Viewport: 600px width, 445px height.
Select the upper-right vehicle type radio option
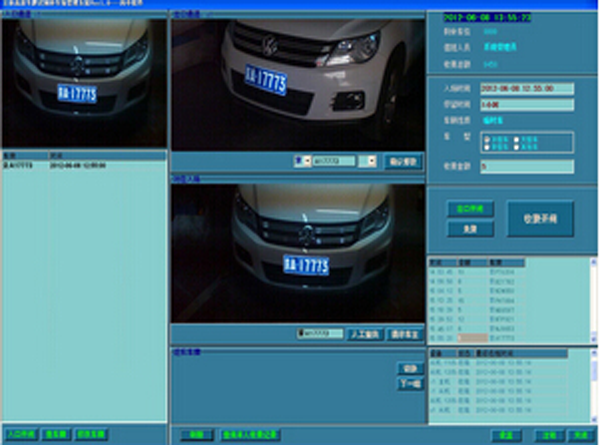click(516, 139)
